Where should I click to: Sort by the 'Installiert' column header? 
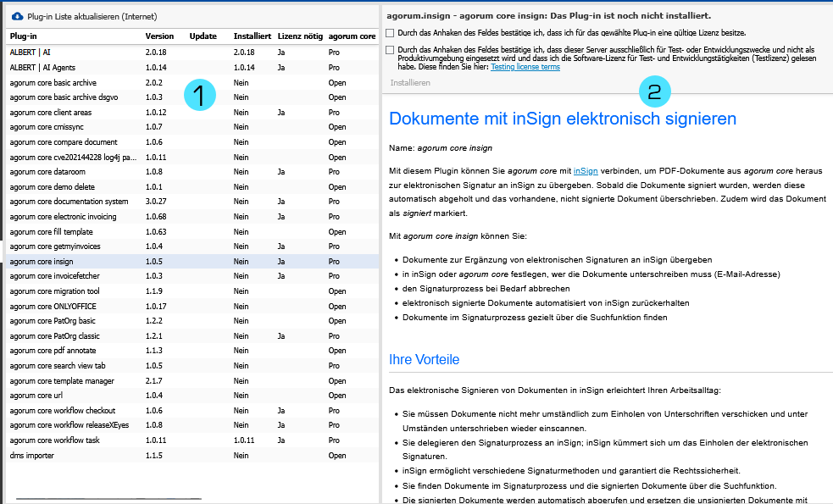pyautogui.click(x=253, y=36)
